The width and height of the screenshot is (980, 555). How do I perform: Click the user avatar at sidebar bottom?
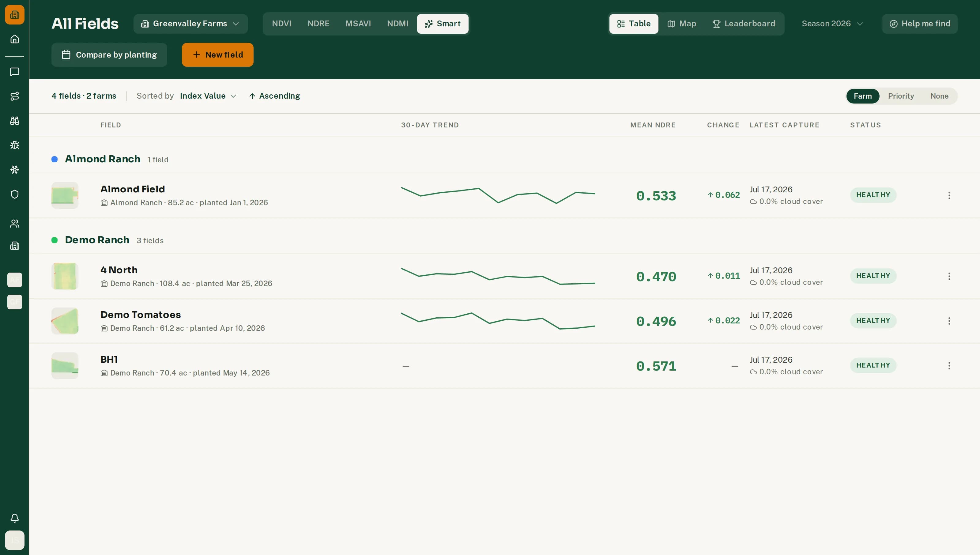tap(14, 540)
